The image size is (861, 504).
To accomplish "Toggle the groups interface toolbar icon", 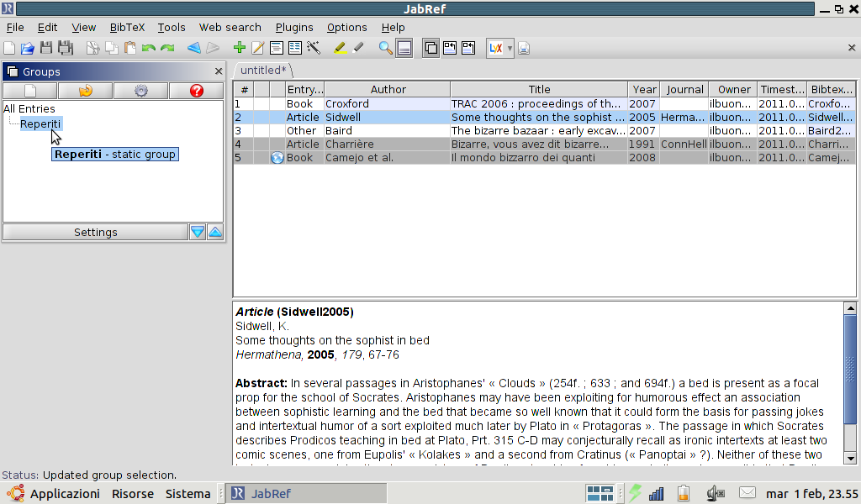I will click(x=431, y=48).
